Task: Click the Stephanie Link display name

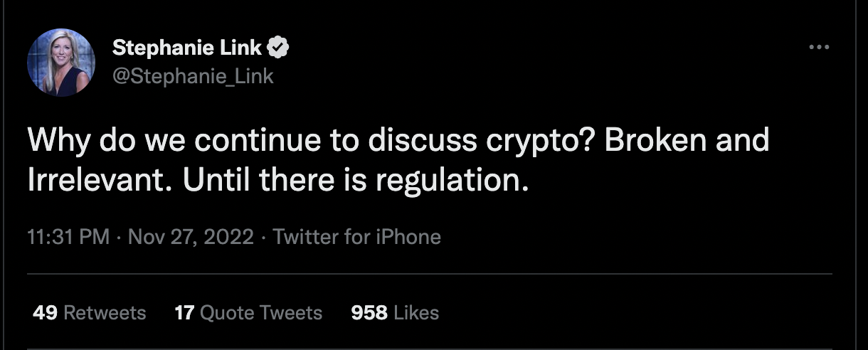Action: pyautogui.click(x=188, y=48)
